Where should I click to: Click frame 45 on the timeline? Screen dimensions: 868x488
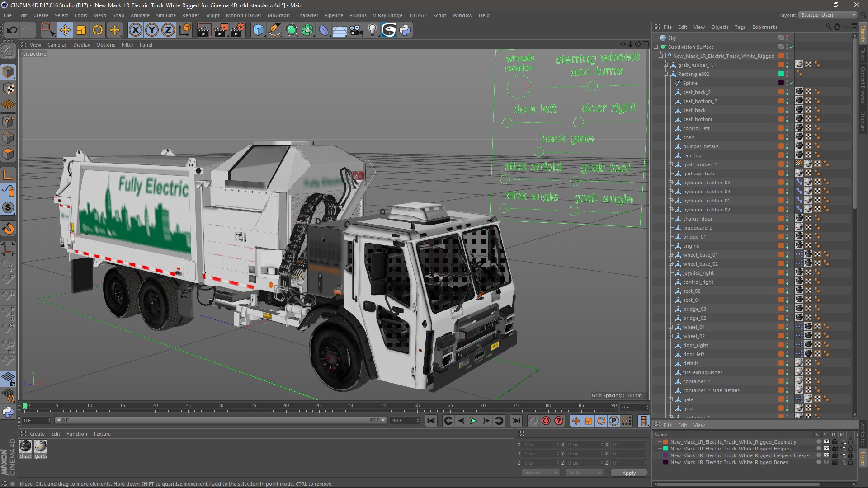tap(319, 406)
